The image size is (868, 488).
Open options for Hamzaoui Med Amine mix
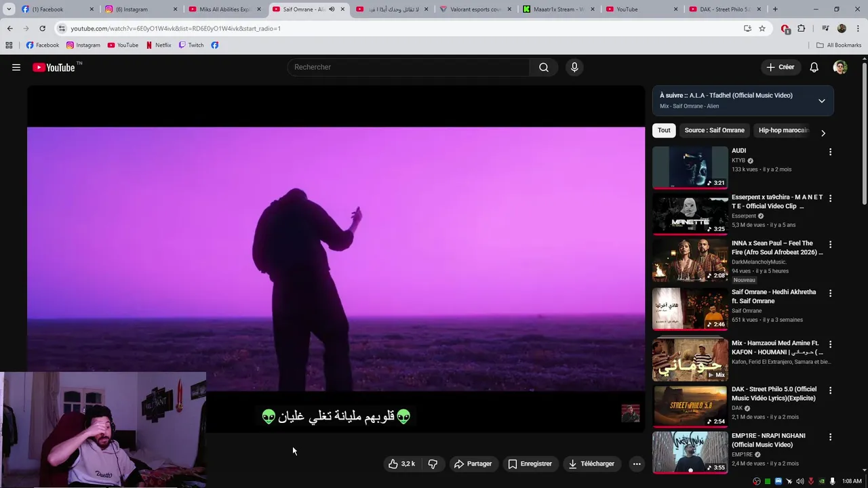click(x=830, y=344)
